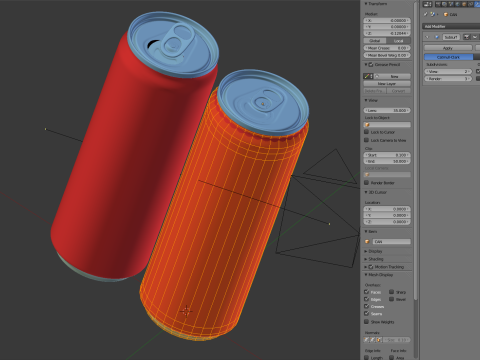Edit Median Z value field
This screenshot has width=480, height=360.
pos(387,33)
